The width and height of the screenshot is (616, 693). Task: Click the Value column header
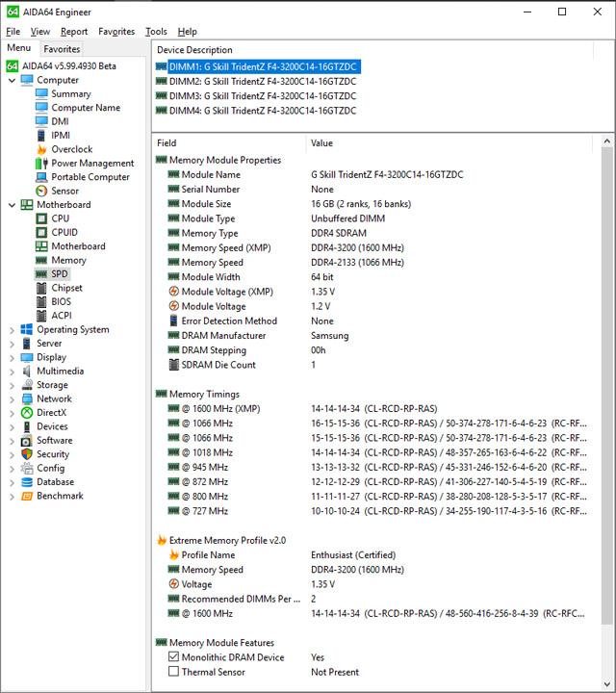449,143
